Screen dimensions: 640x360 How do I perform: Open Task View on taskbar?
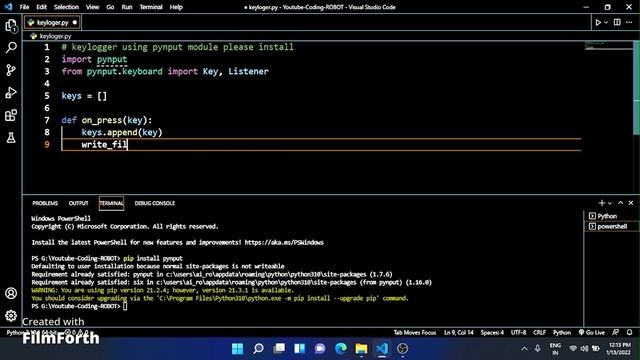[279, 349]
